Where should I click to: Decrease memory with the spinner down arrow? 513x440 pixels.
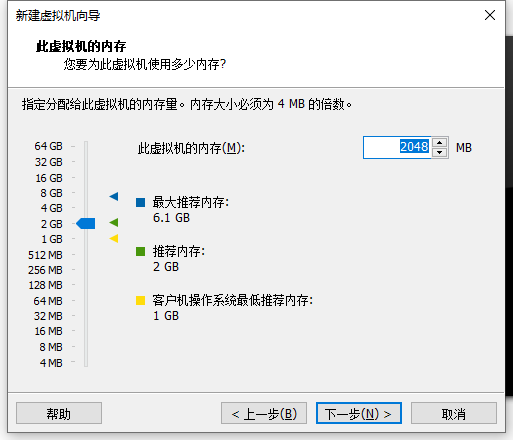(440, 153)
